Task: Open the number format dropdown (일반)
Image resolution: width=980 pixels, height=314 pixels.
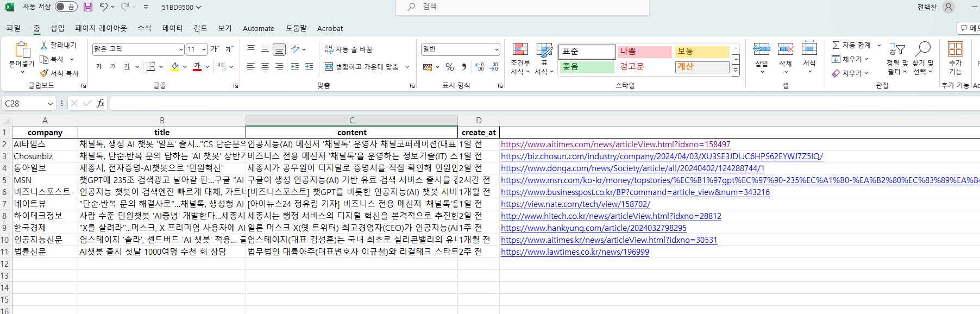Action: [x=497, y=49]
